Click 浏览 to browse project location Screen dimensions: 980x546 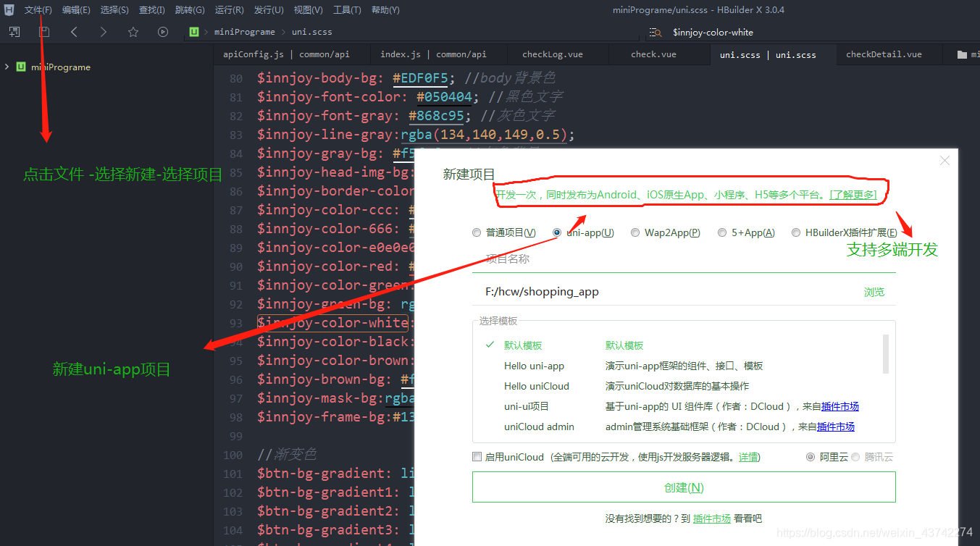tap(874, 292)
